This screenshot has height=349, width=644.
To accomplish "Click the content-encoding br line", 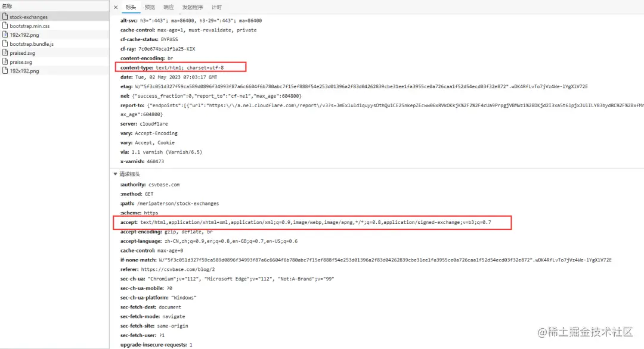I will (x=147, y=58).
